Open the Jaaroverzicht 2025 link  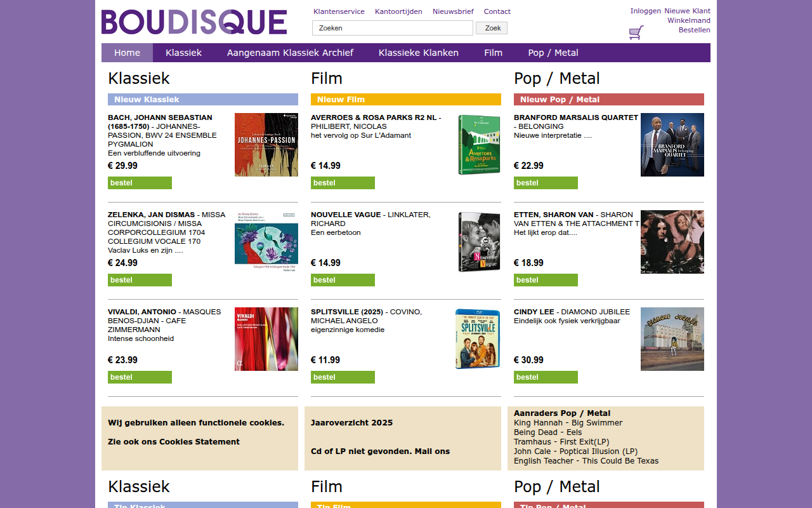click(x=352, y=423)
